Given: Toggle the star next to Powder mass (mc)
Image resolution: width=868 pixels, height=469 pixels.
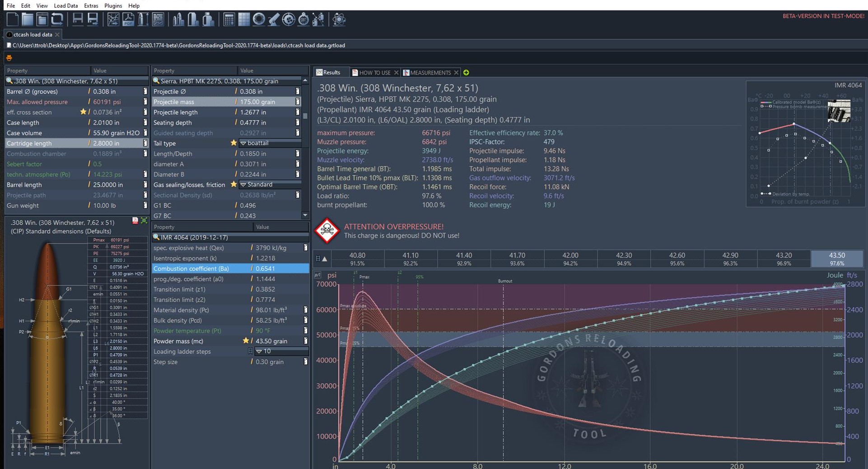Looking at the screenshot, I should 246,341.
